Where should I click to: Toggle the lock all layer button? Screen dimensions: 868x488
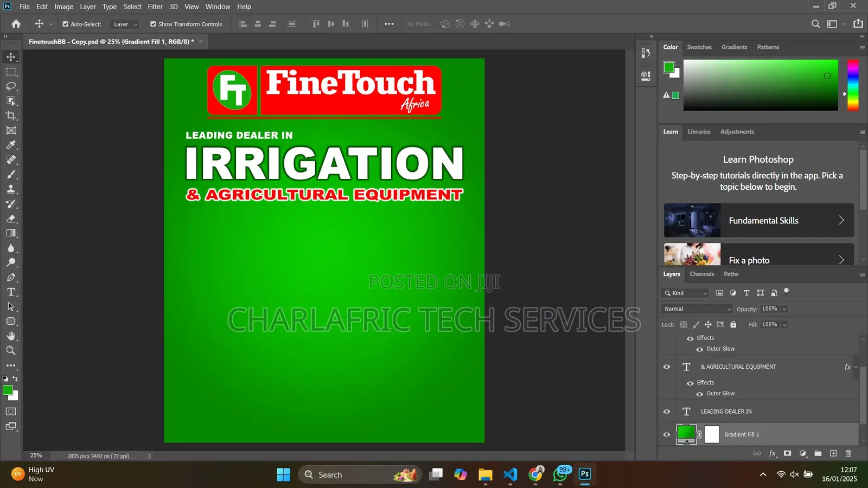click(733, 324)
